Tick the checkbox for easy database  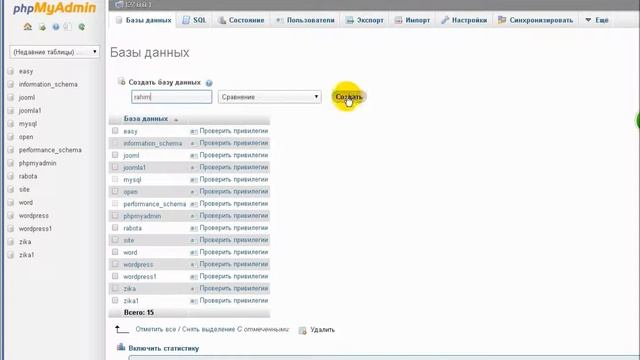[x=115, y=131]
